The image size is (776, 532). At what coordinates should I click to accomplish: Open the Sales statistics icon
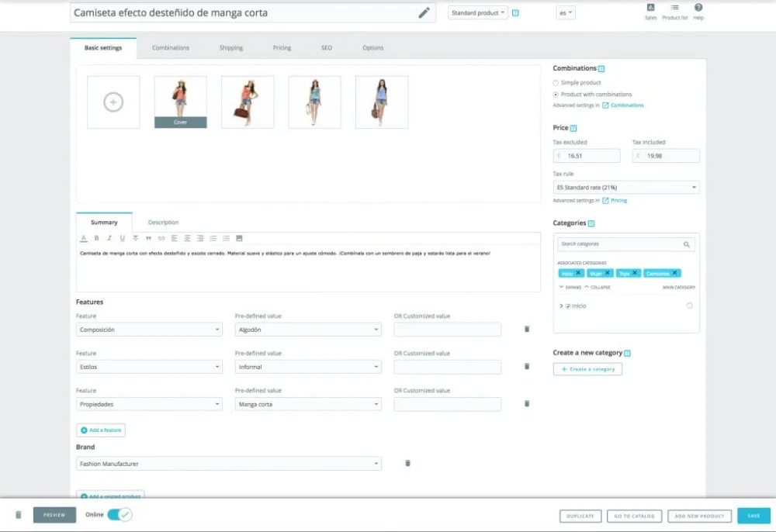[x=650, y=8]
